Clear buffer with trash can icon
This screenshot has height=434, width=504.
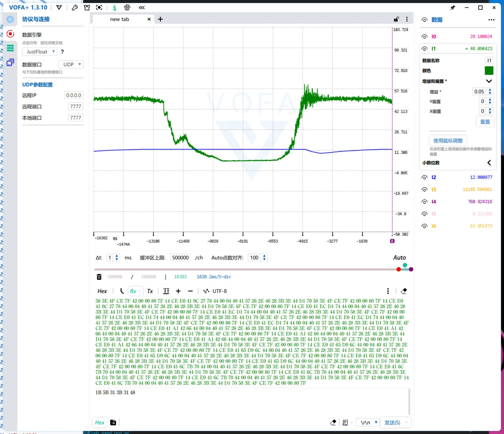point(99,277)
